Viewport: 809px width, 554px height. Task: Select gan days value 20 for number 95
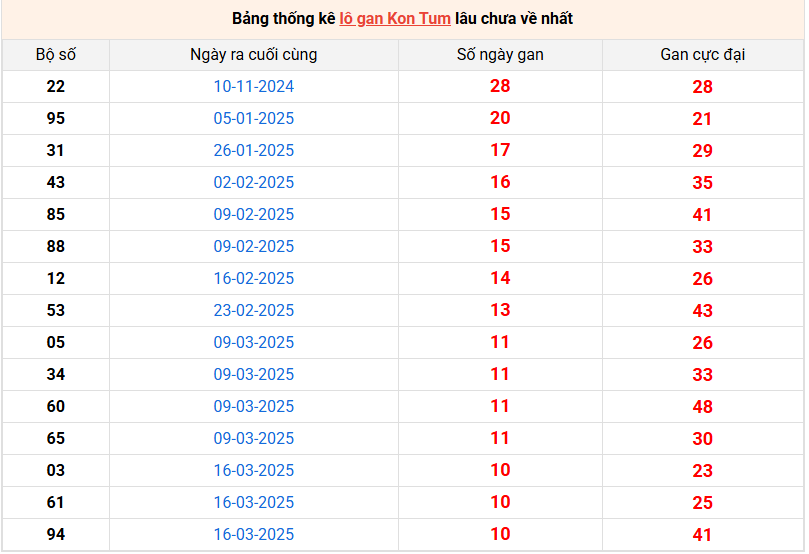[x=500, y=118]
